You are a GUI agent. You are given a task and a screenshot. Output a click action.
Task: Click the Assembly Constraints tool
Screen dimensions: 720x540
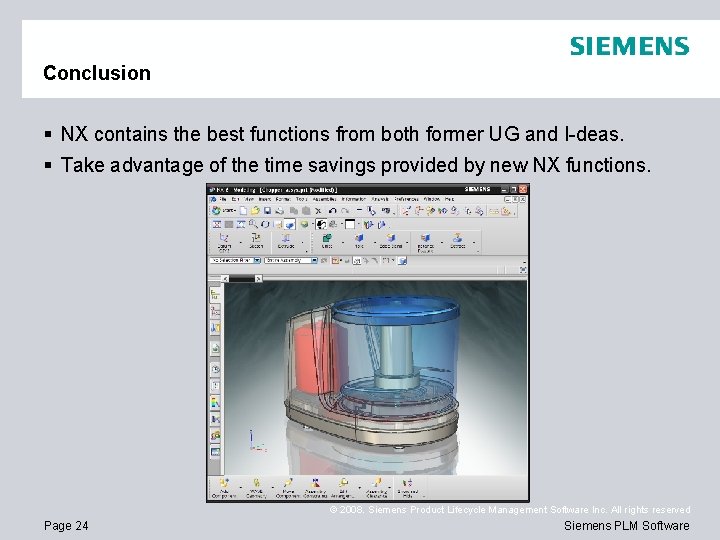[x=315, y=488]
